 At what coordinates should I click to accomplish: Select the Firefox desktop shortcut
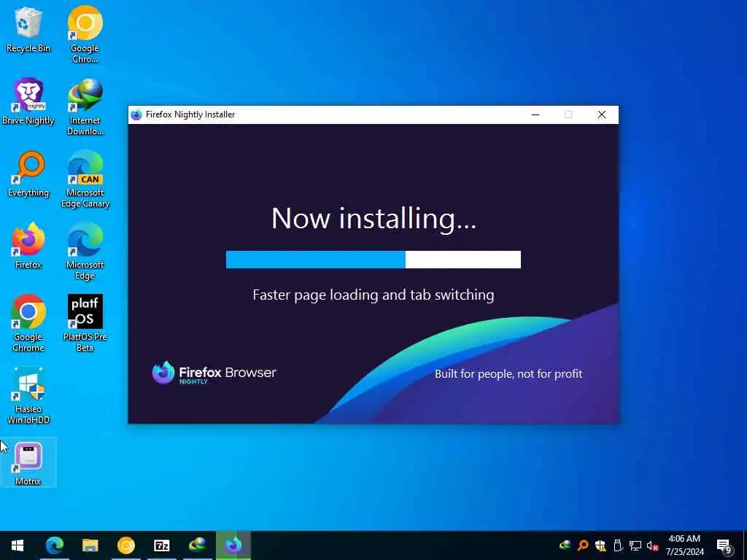[28, 246]
